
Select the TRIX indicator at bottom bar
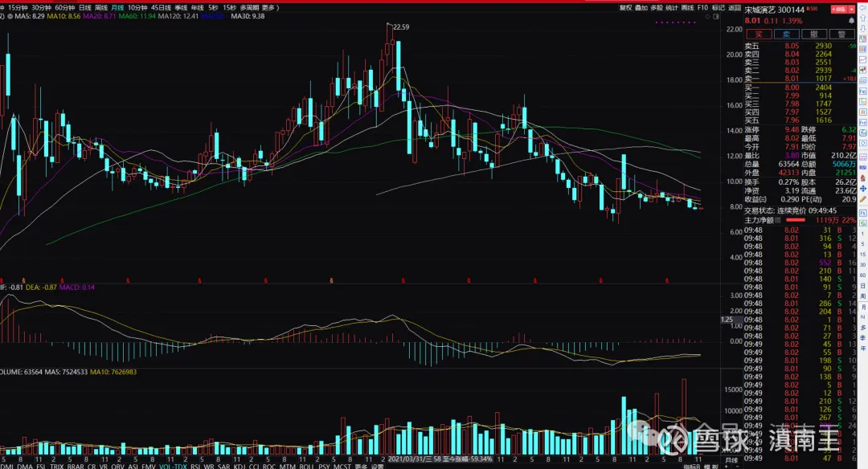click(57, 466)
